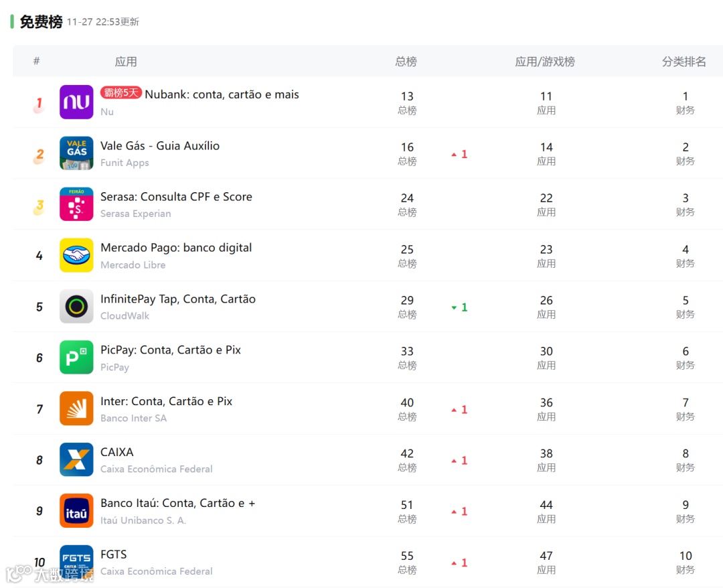Screen dimensions: 723x588
Task: Open the Itaú app icon
Action: pyautogui.click(x=76, y=510)
